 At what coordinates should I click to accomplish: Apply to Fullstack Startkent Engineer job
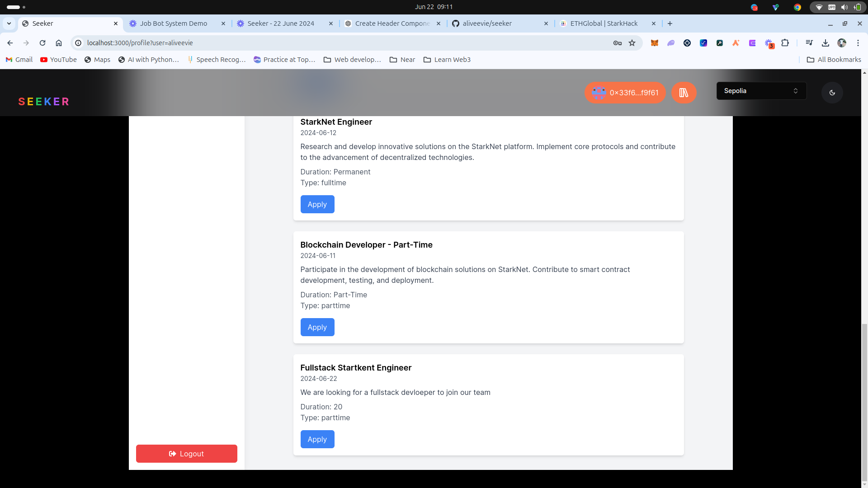317,439
